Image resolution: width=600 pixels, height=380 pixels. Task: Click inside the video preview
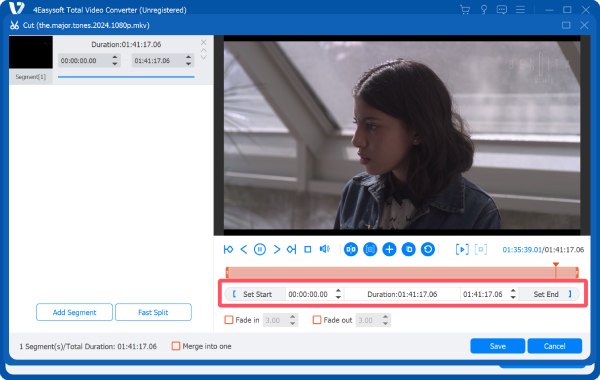tap(402, 135)
